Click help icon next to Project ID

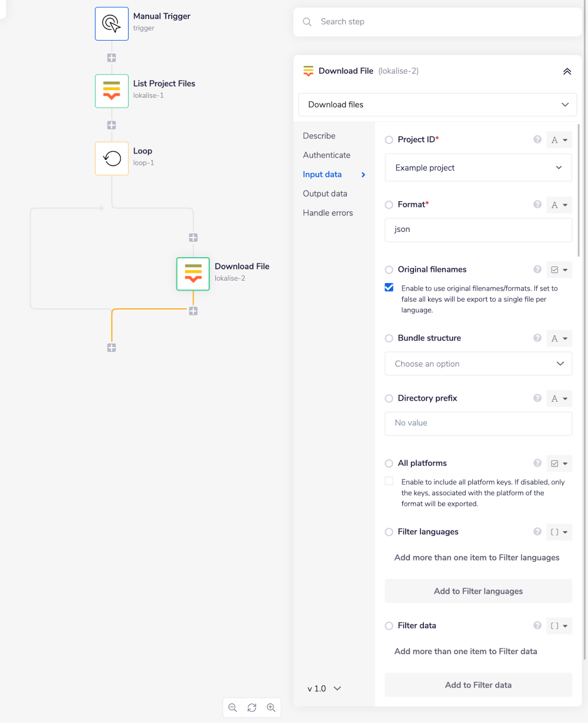(537, 139)
